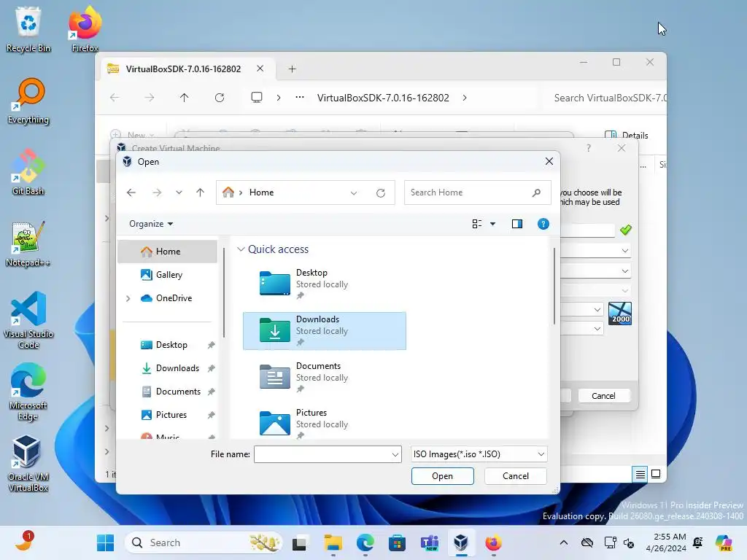Go forward in Open dialog
Image resolution: width=747 pixels, height=560 pixels.
[157, 192]
